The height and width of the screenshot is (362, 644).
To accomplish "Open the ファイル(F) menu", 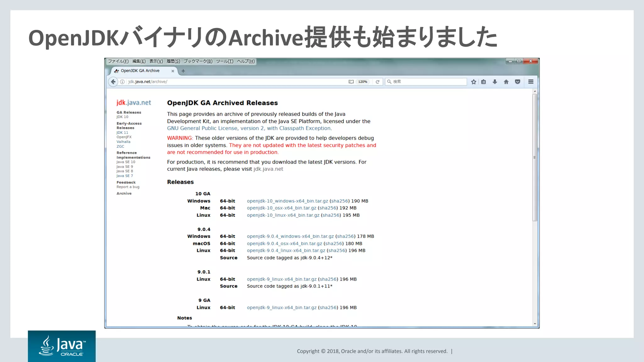I will click(118, 61).
